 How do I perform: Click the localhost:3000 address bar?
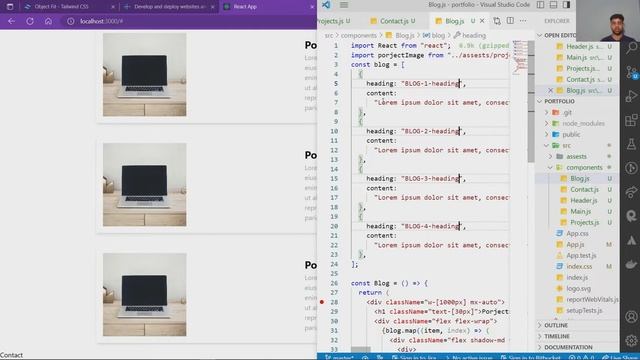pos(188,21)
